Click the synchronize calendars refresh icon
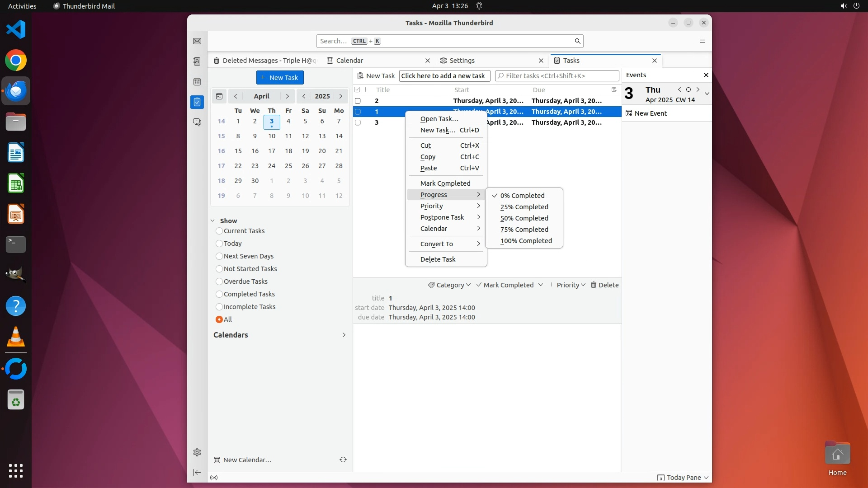 point(343,460)
